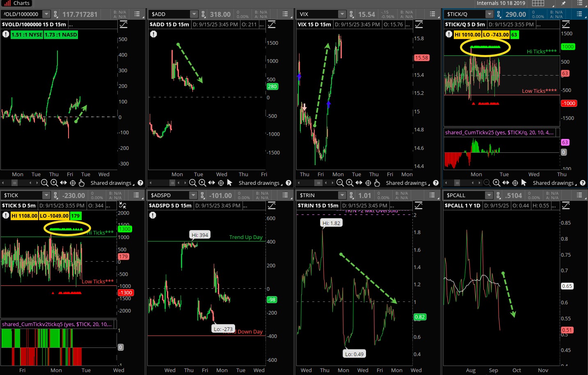Click the Internals 10 18 2019 workspace label
The width and height of the screenshot is (588, 375).
tap(501, 3)
